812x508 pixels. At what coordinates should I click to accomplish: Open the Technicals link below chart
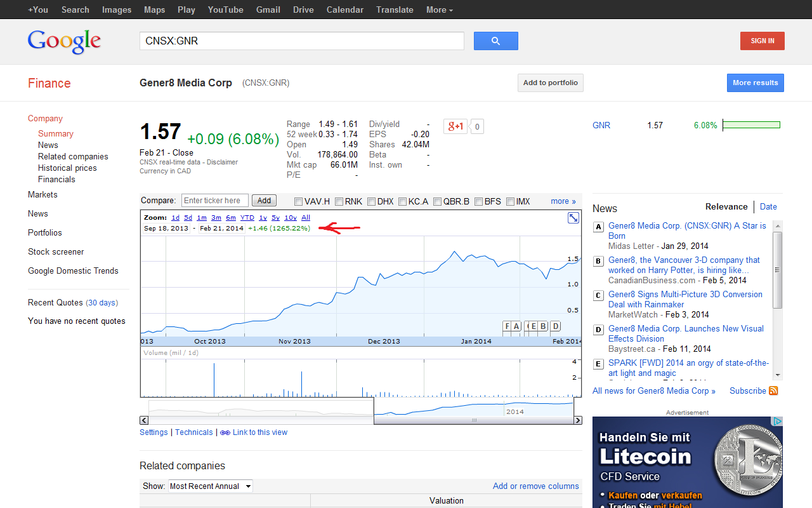194,432
